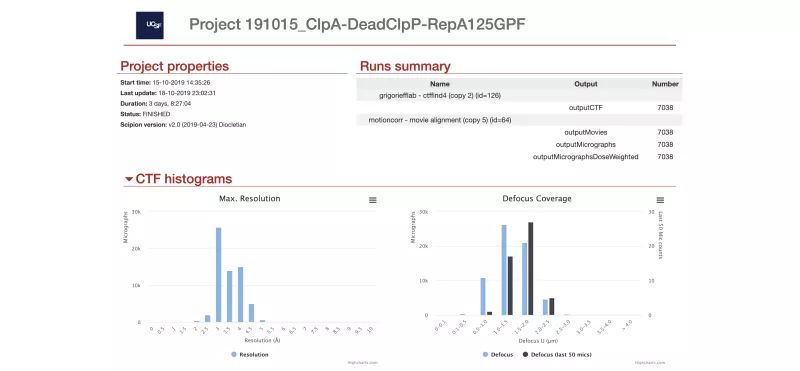Select motioncorr movie alignment (copy 5) row

point(519,120)
